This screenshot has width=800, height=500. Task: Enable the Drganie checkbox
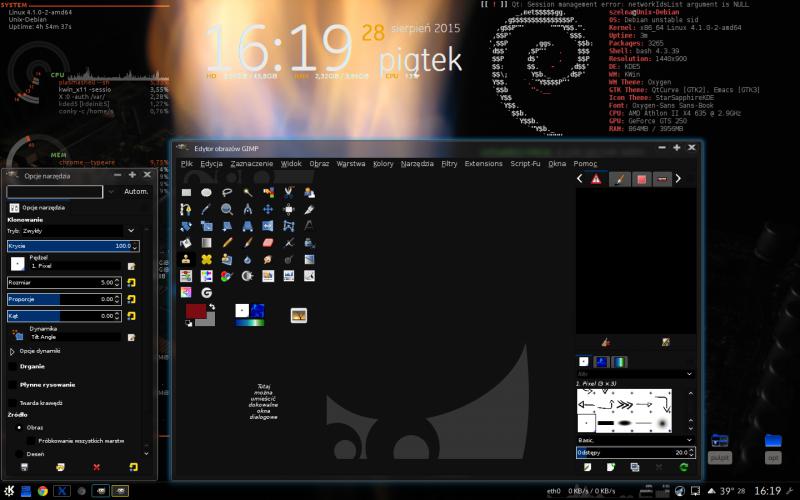point(13,366)
